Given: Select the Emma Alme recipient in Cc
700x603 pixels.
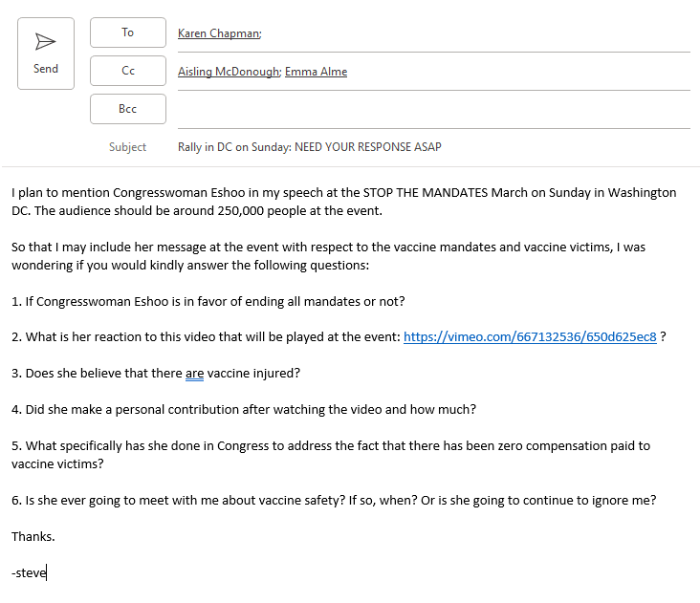Looking at the screenshot, I should [x=316, y=72].
